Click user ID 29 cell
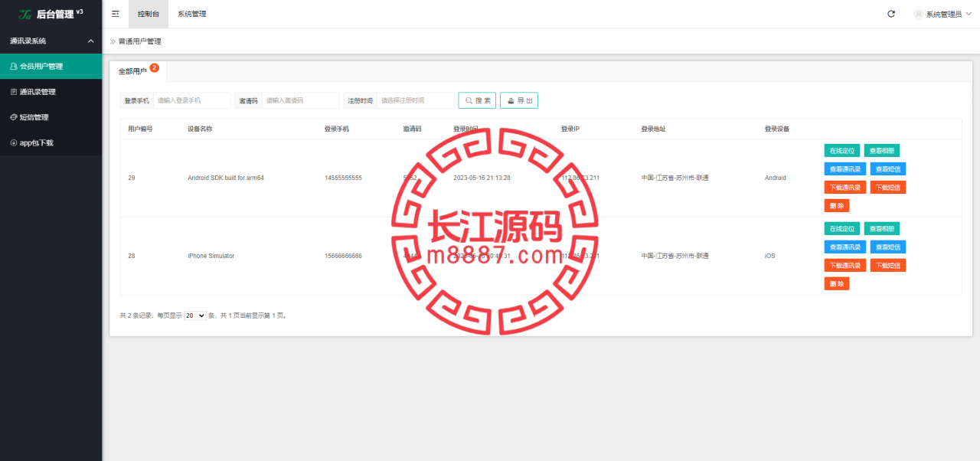Screen dimensions: 980x461 point(132,178)
